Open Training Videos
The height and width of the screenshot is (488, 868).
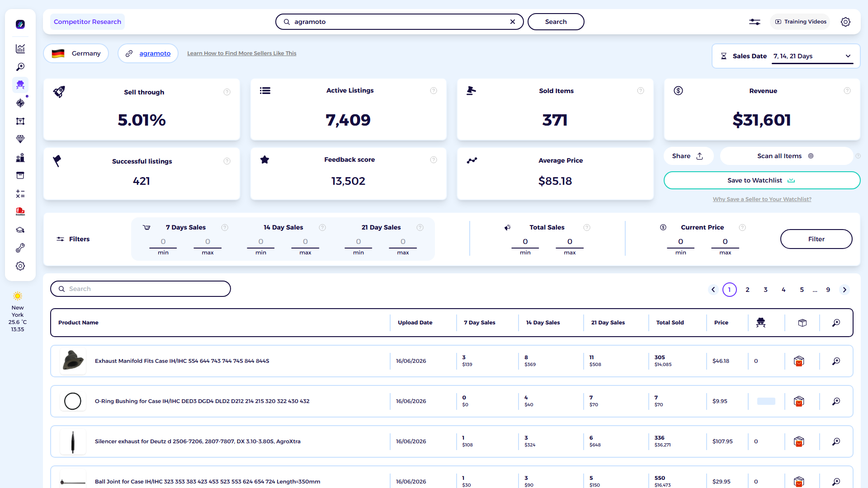pos(800,22)
